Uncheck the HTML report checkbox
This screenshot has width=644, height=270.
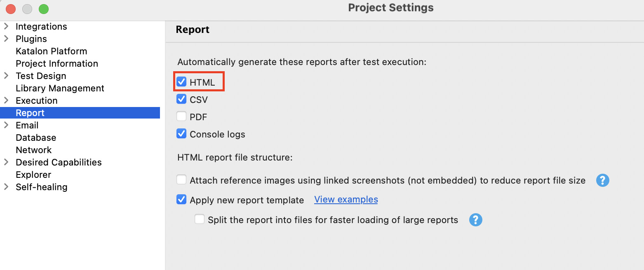[181, 82]
